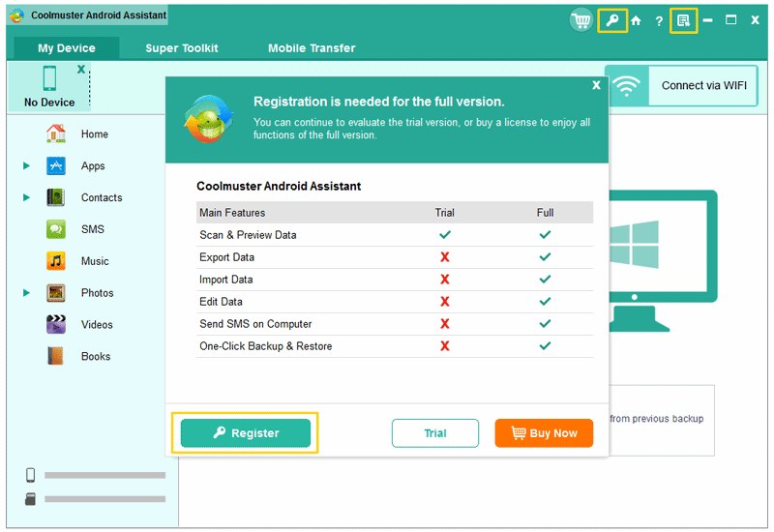This screenshot has width=774, height=532.
Task: Click the phone storage icon at sidebar bottom
Action: coord(31,475)
